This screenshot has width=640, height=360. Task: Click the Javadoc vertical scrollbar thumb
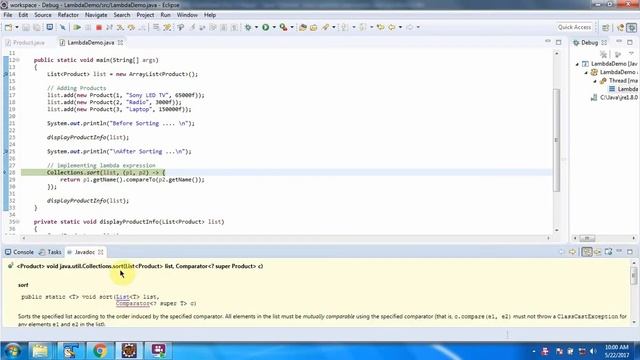tap(633, 276)
